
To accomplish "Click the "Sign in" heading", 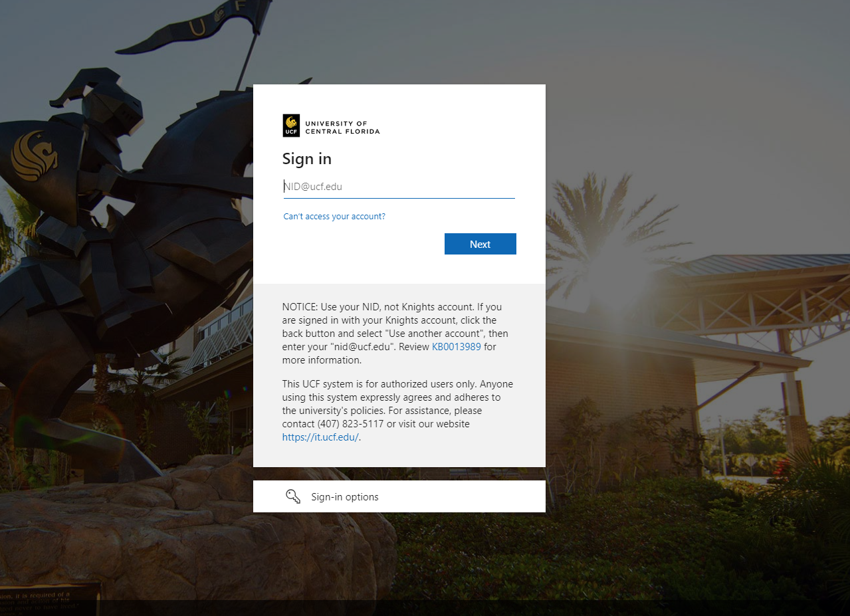I will (307, 159).
